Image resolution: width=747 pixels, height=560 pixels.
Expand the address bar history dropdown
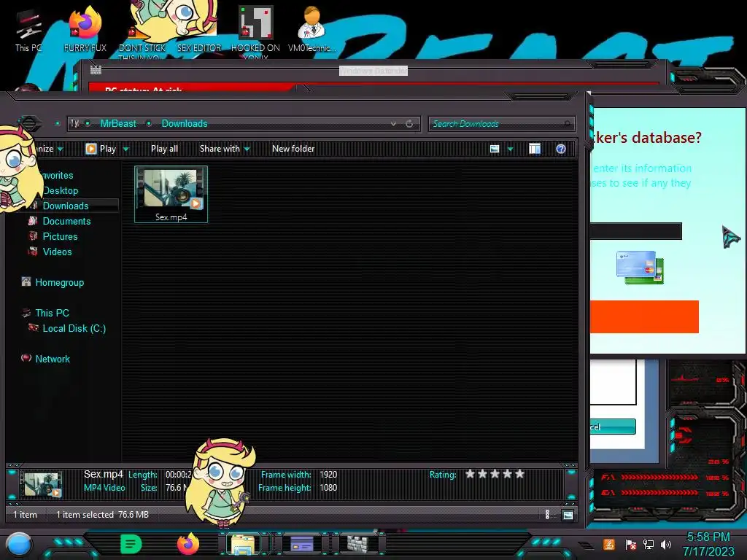[x=393, y=124]
